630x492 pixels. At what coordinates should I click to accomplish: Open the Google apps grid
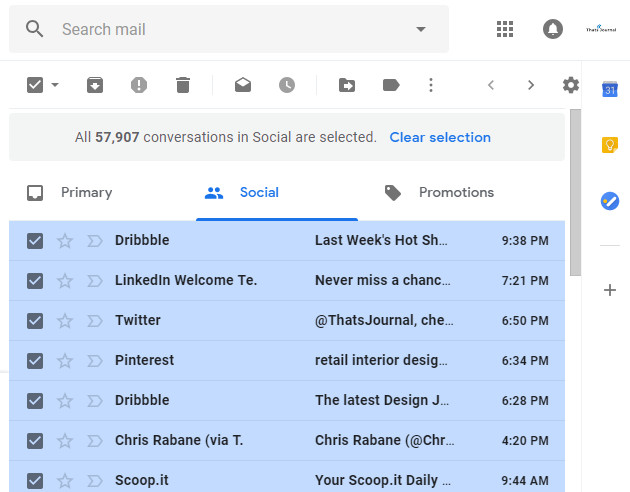[505, 29]
